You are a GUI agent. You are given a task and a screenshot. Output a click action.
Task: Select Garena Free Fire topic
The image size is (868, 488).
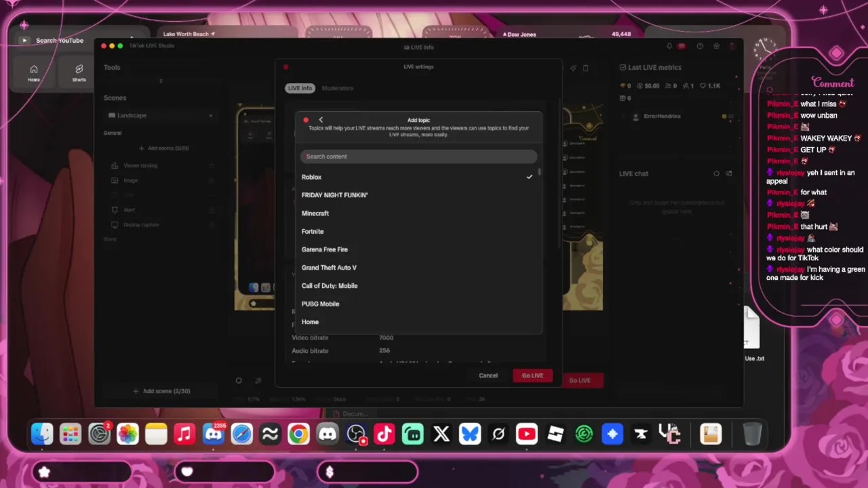click(x=417, y=249)
